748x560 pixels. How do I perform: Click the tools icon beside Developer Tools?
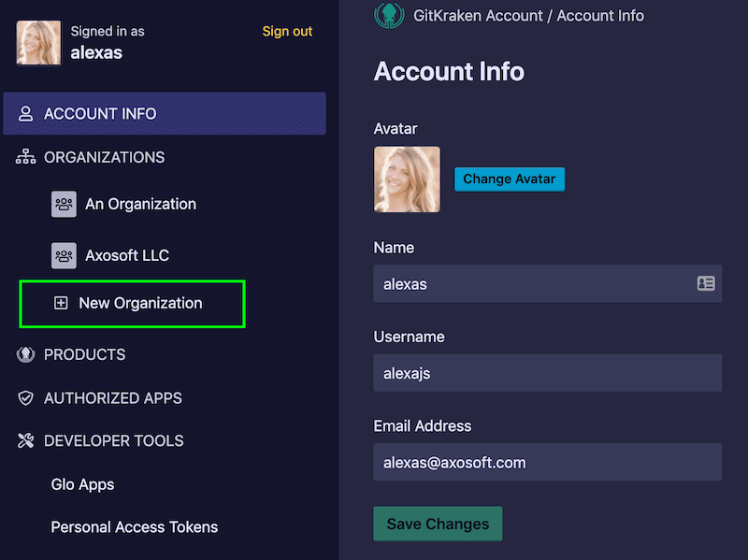(25, 441)
